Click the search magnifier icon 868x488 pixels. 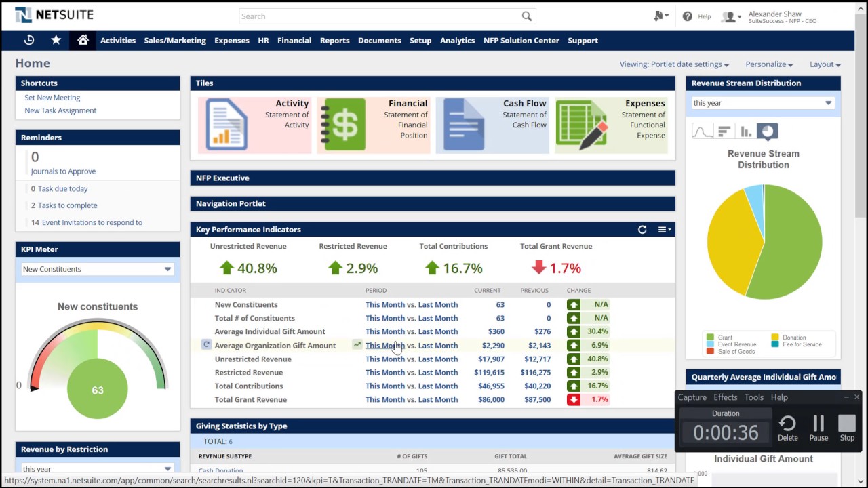[x=527, y=16]
